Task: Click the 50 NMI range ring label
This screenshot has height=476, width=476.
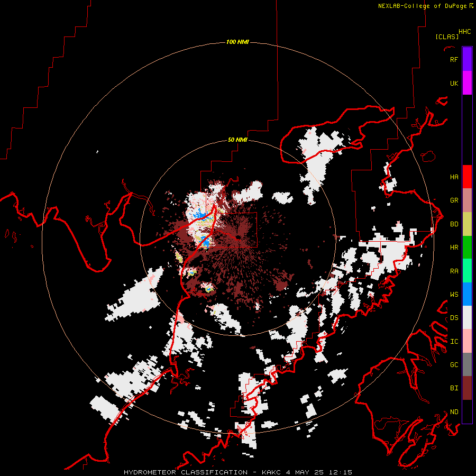Action: 237,140
